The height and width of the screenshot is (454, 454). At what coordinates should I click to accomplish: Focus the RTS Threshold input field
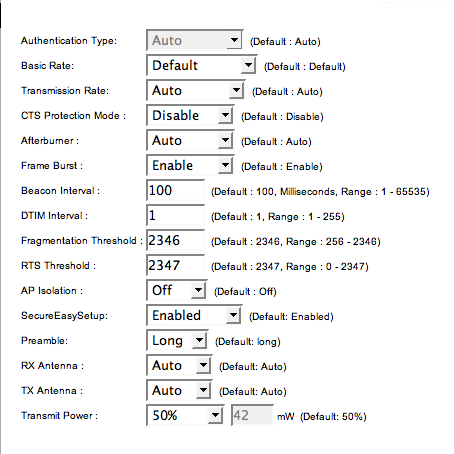pyautogui.click(x=175, y=265)
